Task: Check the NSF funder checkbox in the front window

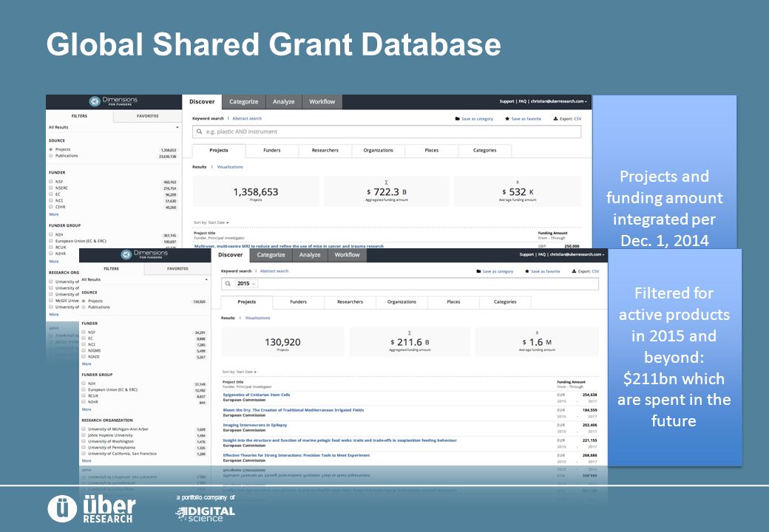Action: (84, 332)
